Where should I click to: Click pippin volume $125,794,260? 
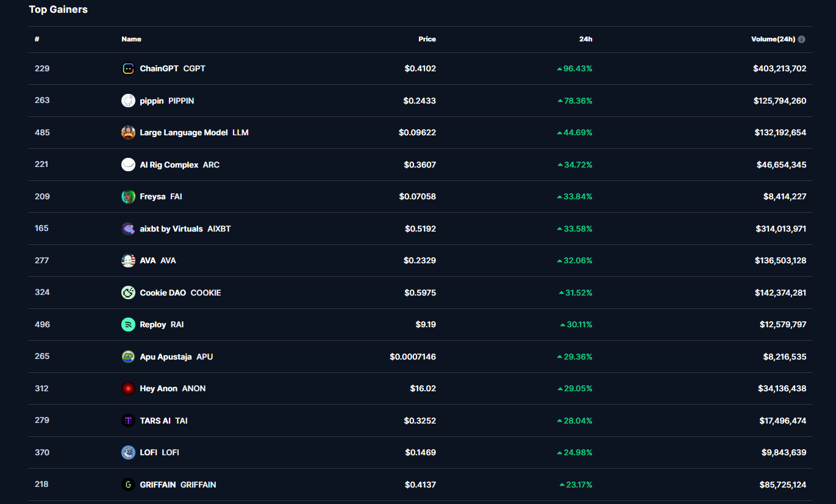[780, 101]
